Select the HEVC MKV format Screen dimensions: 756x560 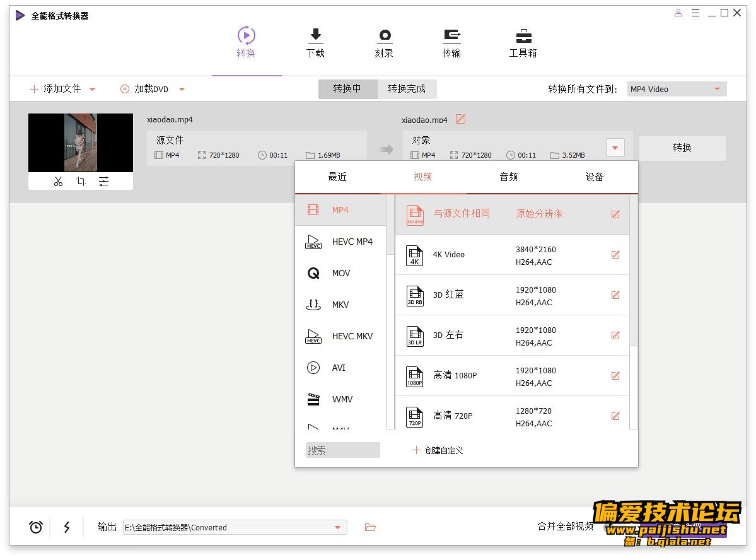coord(340,336)
